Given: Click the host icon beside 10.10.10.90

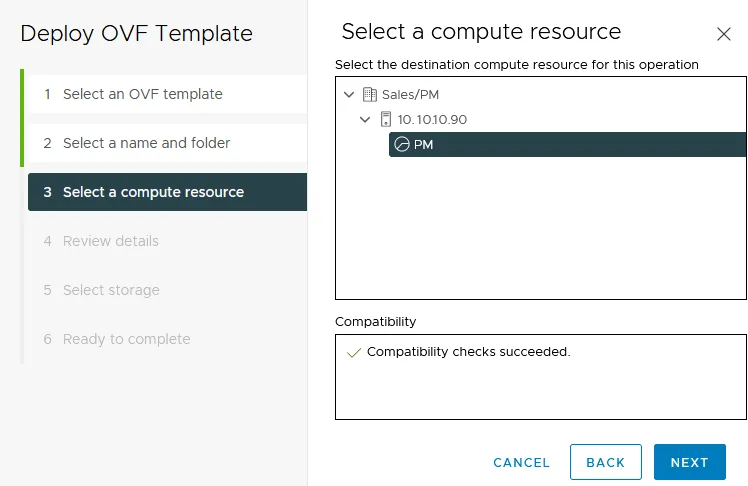Looking at the screenshot, I should point(386,120).
